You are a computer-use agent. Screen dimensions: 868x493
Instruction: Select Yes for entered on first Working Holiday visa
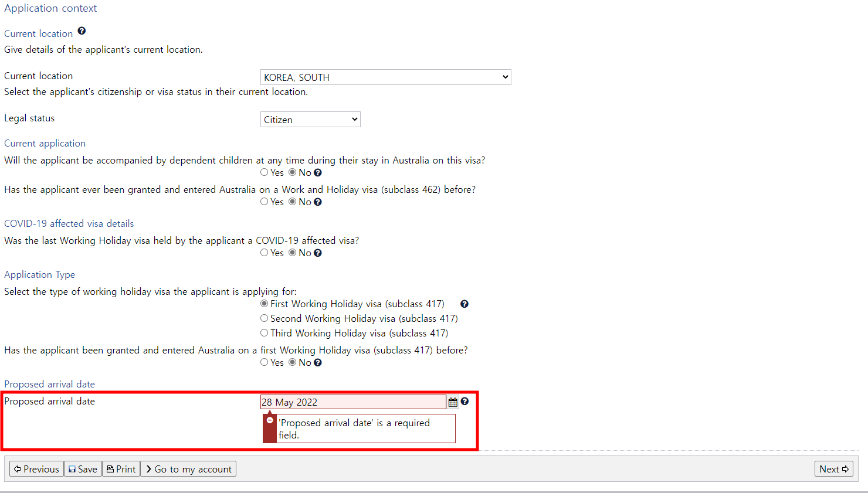click(265, 362)
